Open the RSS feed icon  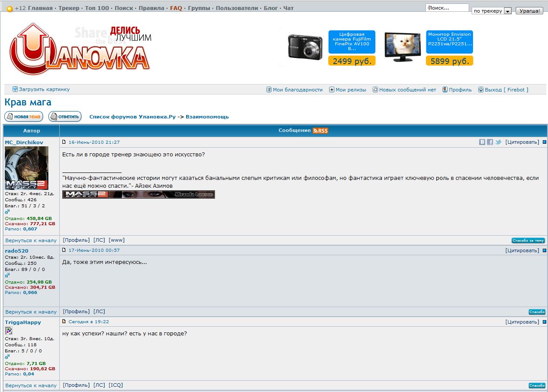[320, 131]
